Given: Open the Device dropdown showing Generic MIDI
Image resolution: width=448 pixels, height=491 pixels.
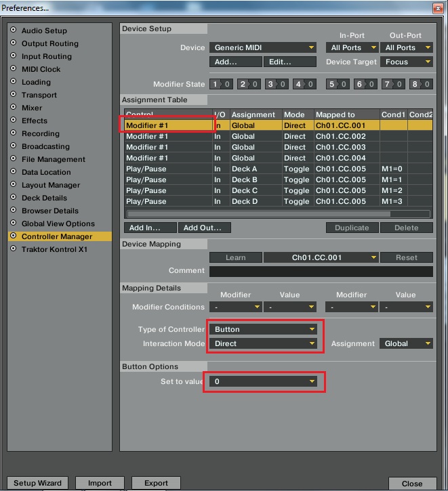Looking at the screenshot, I should pyautogui.click(x=263, y=47).
